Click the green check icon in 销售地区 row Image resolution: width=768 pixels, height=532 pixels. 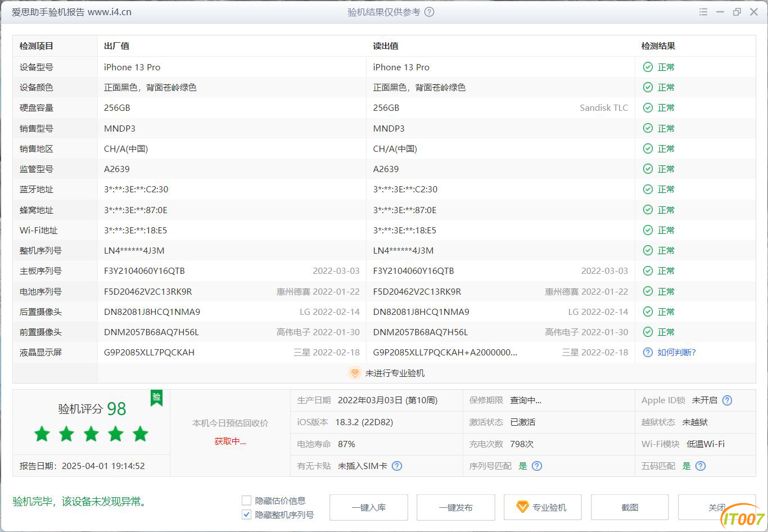pyautogui.click(x=648, y=148)
